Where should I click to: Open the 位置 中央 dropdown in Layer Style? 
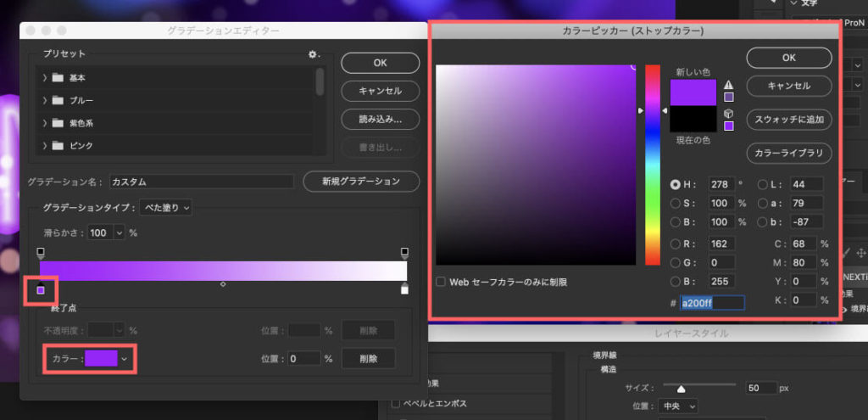678,406
